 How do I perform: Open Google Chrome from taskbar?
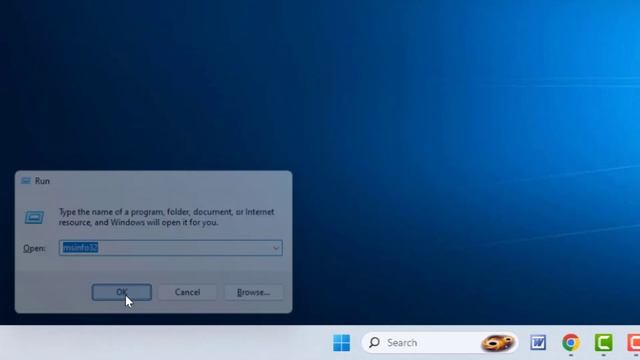[x=571, y=342]
